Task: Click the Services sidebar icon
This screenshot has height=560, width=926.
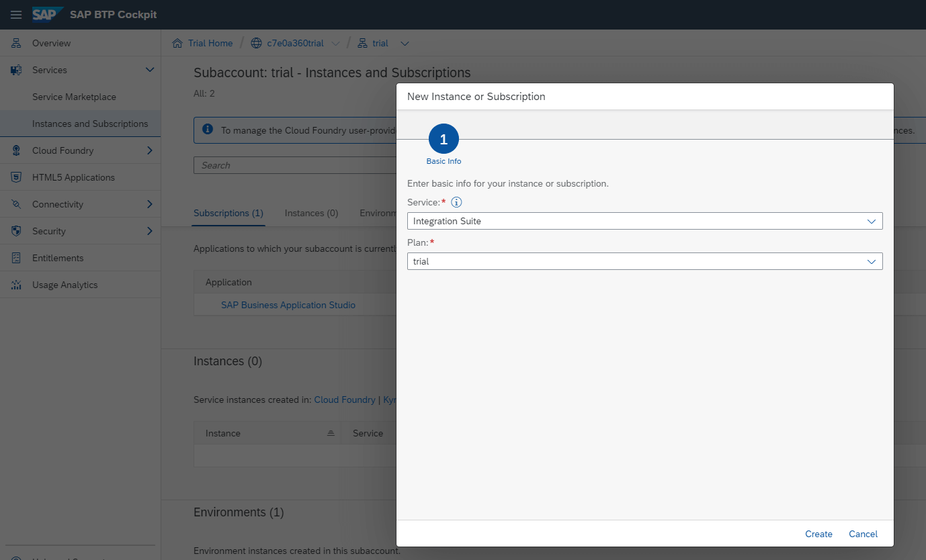Action: [x=16, y=70]
